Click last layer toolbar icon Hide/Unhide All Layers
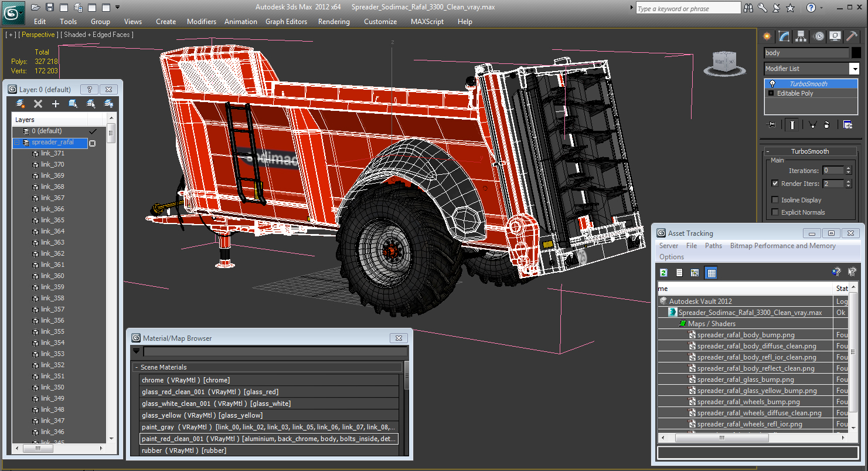Viewport: 868px width, 471px height. pyautogui.click(x=108, y=104)
